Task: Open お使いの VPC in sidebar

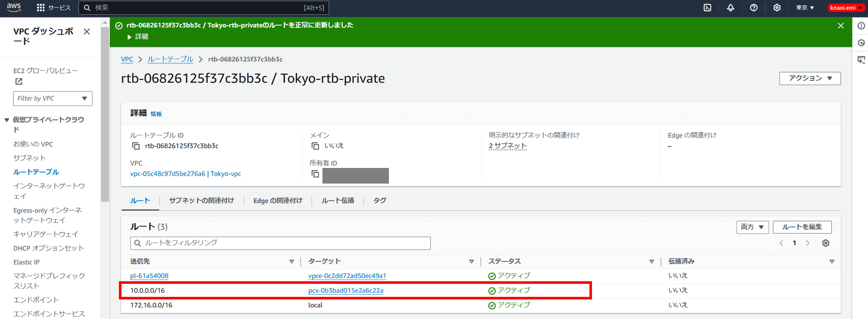Action: pyautogui.click(x=33, y=144)
